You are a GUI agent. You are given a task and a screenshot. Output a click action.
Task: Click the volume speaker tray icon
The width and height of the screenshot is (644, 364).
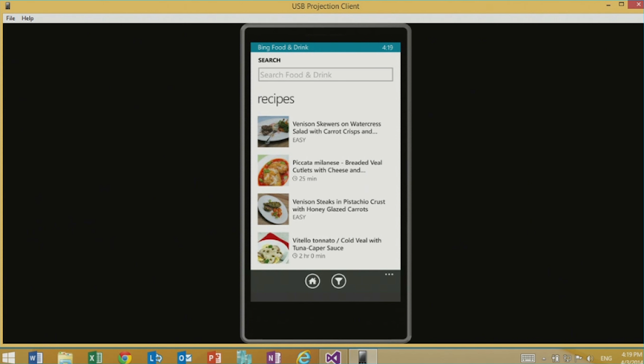point(590,358)
